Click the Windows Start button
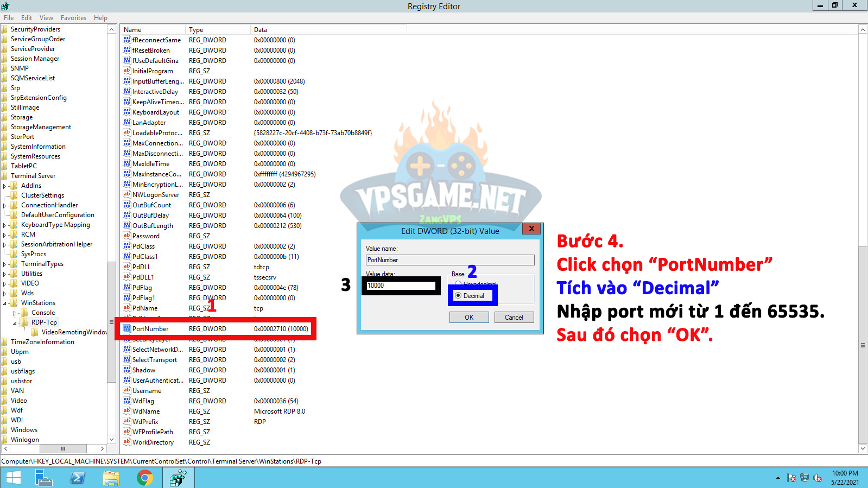Image resolution: width=868 pixels, height=488 pixels. 13,478
